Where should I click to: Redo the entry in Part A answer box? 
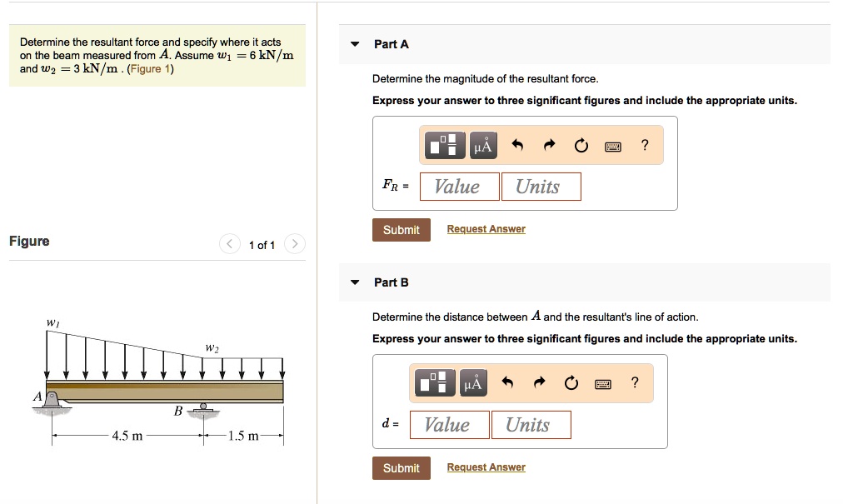pyautogui.click(x=549, y=144)
